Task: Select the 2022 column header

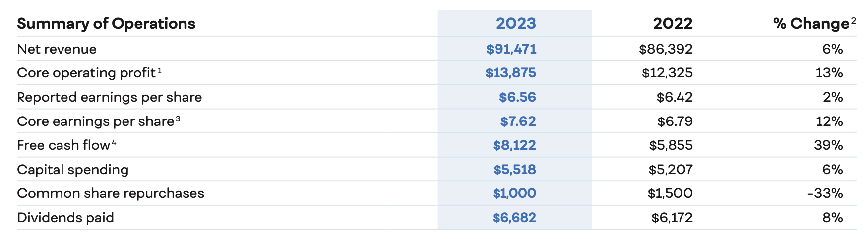Action: coord(673,24)
